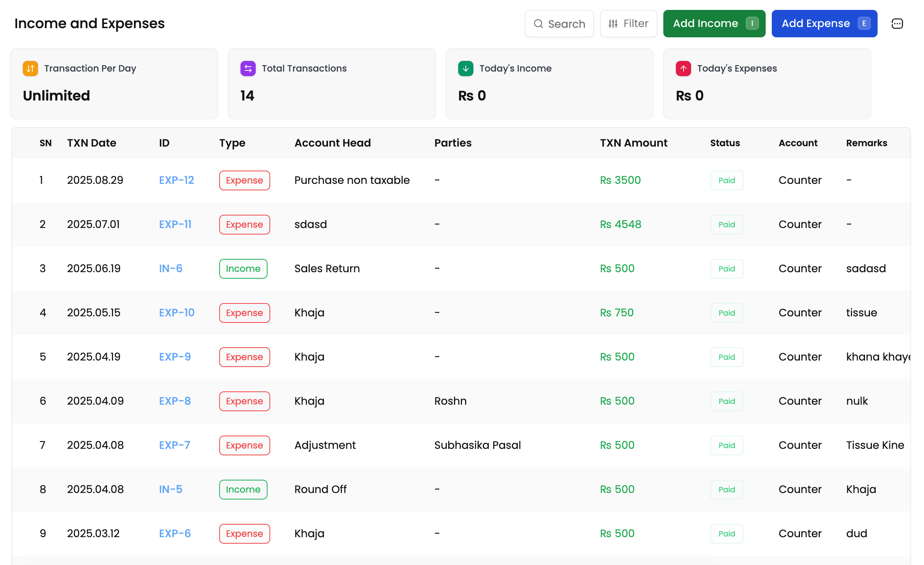Screen dimensions: 924x565
Task: Click the Add Expense button
Action: click(x=824, y=23)
